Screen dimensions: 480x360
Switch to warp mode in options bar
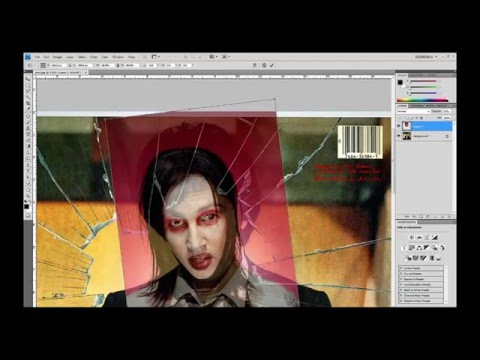pyautogui.click(x=255, y=65)
